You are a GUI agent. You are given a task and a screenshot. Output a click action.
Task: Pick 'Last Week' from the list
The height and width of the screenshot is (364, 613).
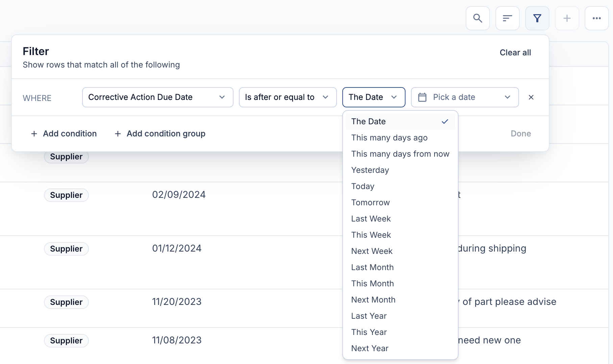pos(400,219)
